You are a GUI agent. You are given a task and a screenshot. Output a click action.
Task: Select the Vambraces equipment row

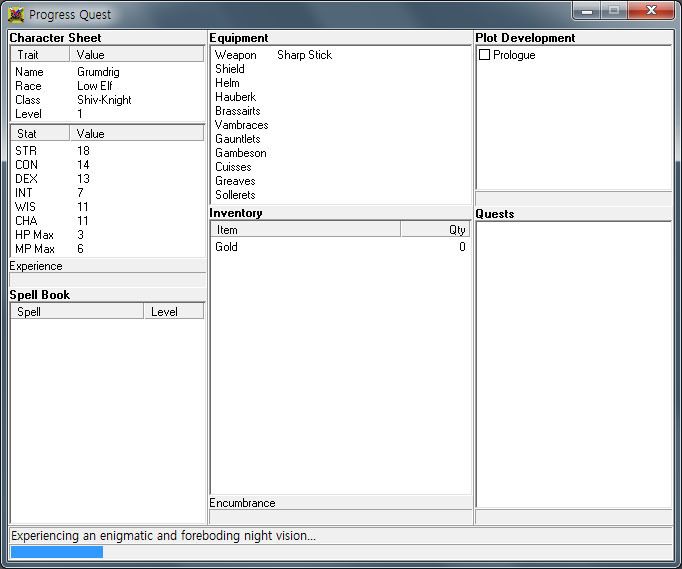(x=341, y=125)
